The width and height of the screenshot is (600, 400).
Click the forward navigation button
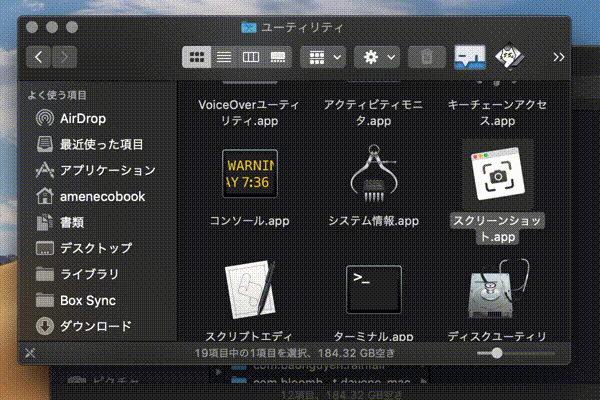(x=65, y=57)
